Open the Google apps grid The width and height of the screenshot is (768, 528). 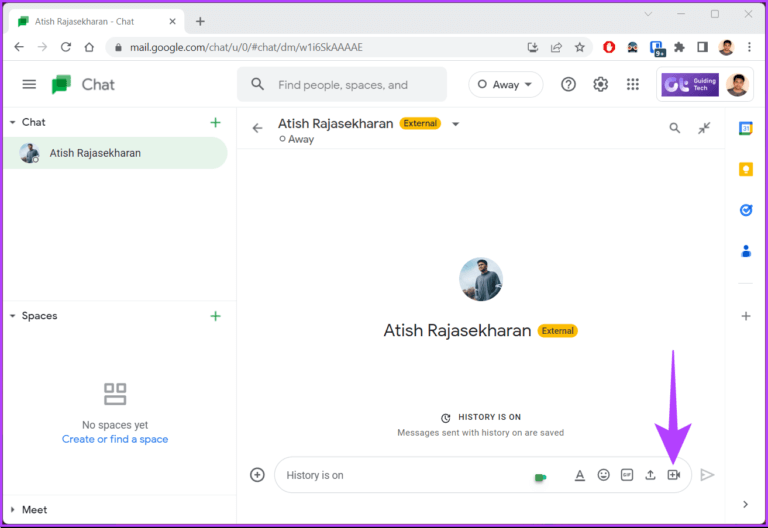pos(633,85)
